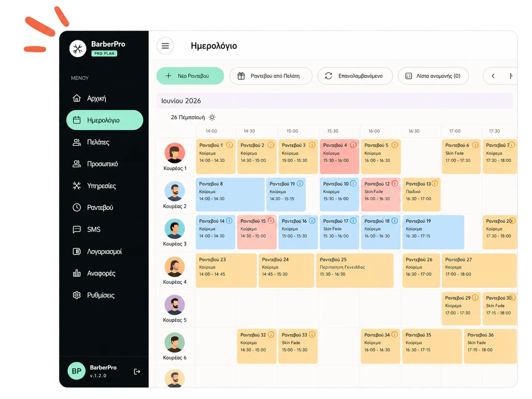Click the Νέο Ραντεβού button
This screenshot has height=399, width=532.
tap(190, 76)
